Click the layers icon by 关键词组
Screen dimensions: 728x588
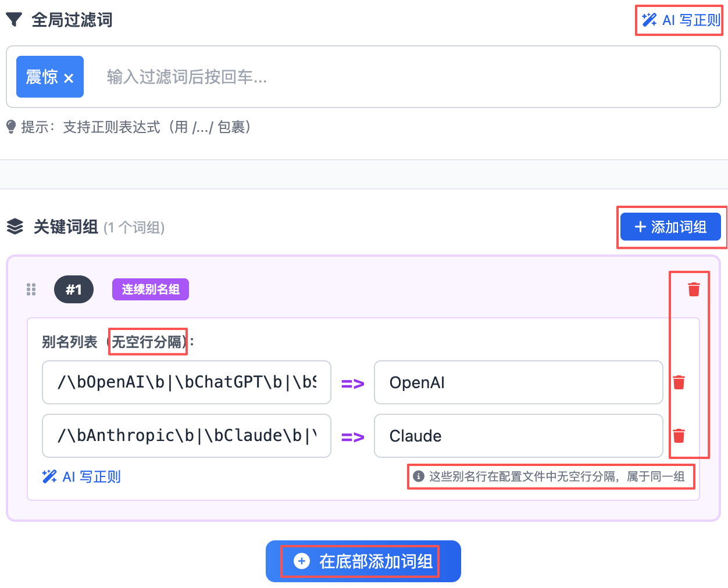(15, 227)
